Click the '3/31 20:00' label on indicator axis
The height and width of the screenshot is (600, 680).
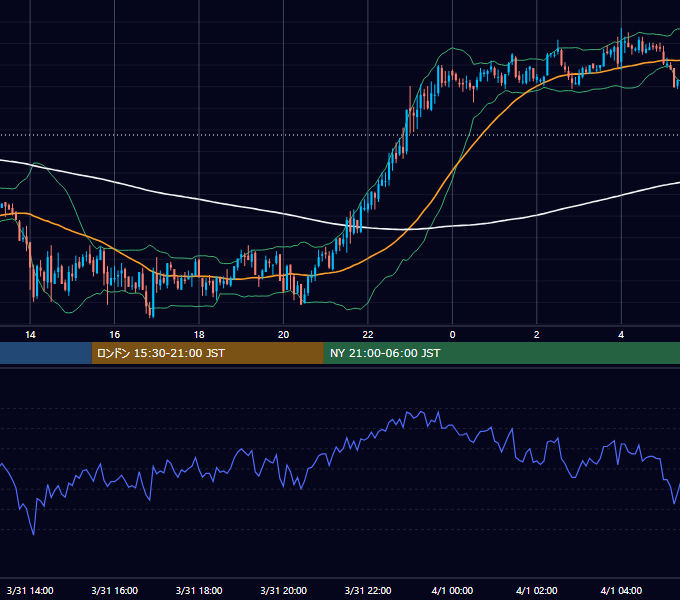(283, 590)
